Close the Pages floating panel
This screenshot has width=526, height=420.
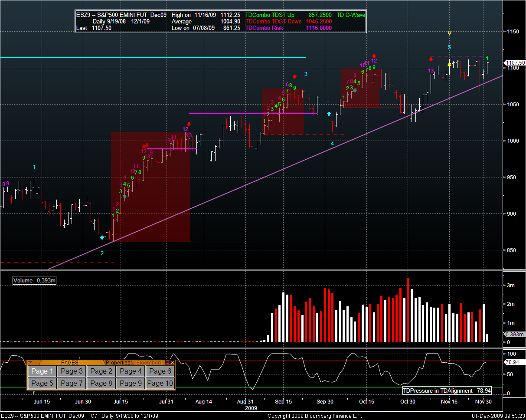173,362
